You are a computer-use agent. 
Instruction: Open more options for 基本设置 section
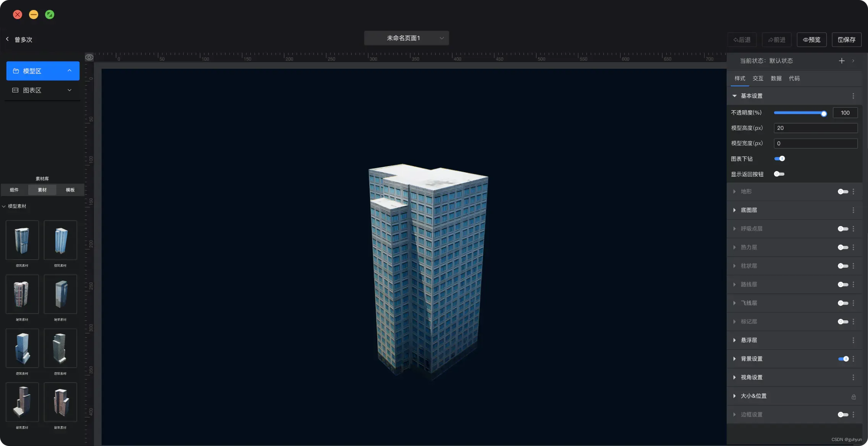(853, 96)
